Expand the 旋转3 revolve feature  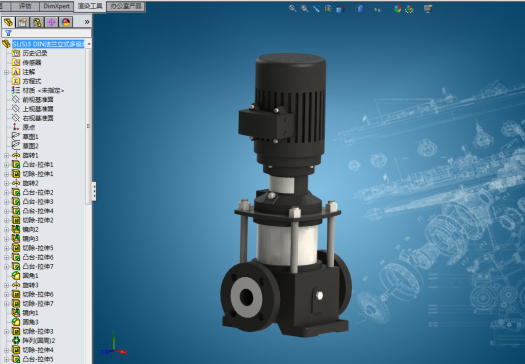tap(6, 285)
